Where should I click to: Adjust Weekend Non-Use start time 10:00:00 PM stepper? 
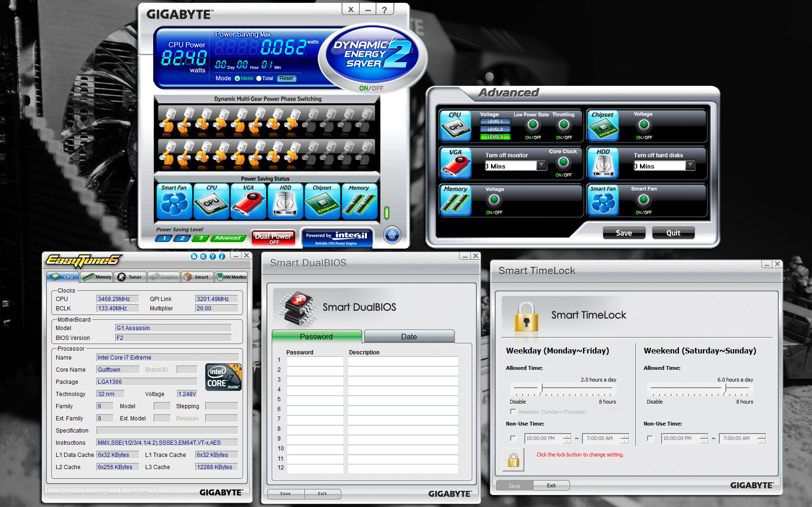(704, 439)
